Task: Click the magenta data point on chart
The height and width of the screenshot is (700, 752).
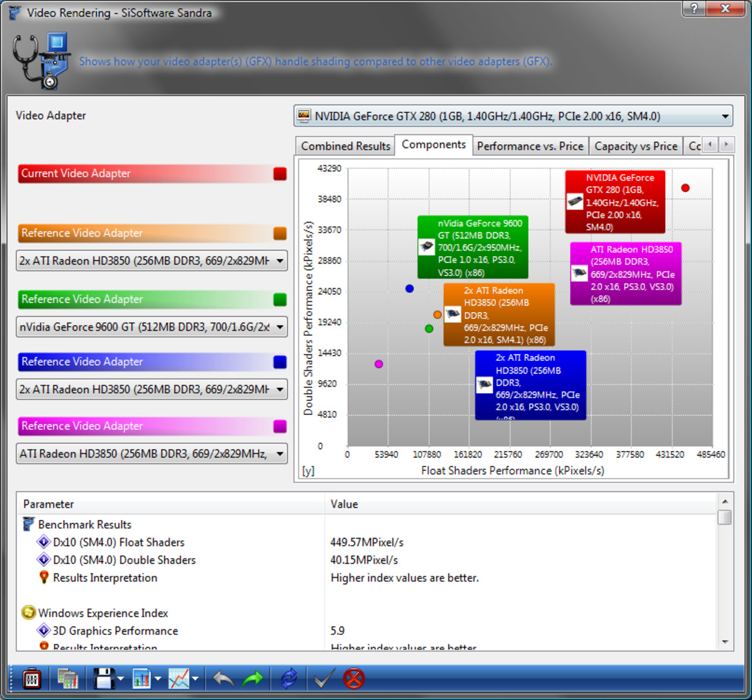Action: [378, 364]
